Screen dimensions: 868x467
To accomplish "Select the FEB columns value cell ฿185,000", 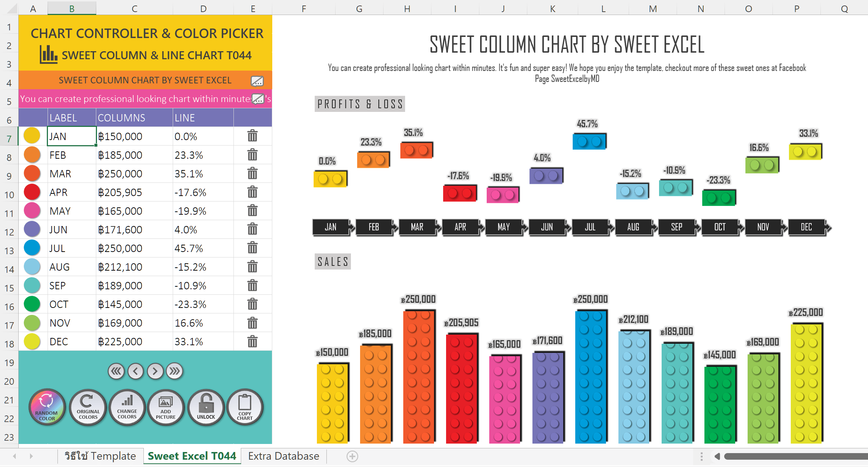I will pyautogui.click(x=134, y=155).
